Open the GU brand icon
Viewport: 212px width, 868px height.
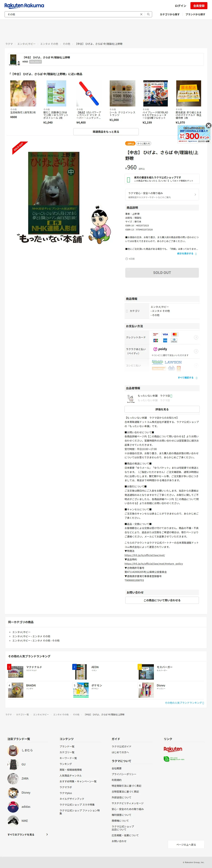13,765
